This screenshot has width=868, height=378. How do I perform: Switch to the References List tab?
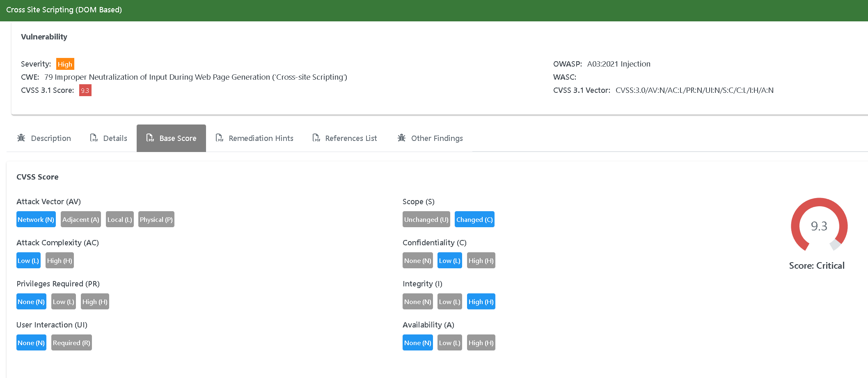(x=350, y=138)
